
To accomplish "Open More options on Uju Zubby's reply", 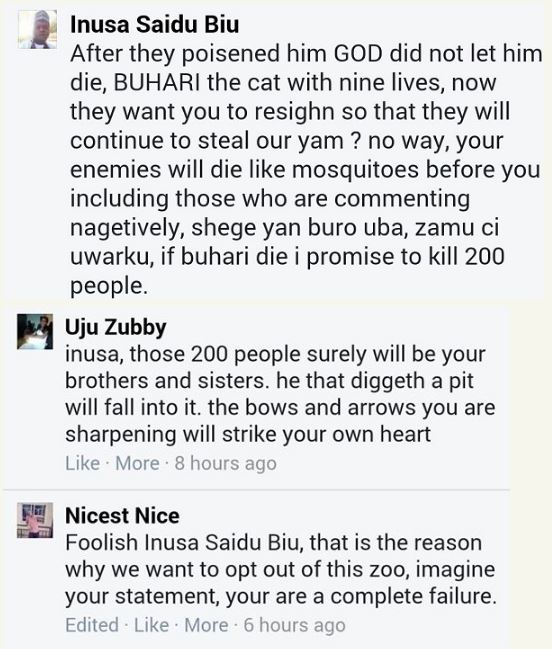I will tap(137, 463).
